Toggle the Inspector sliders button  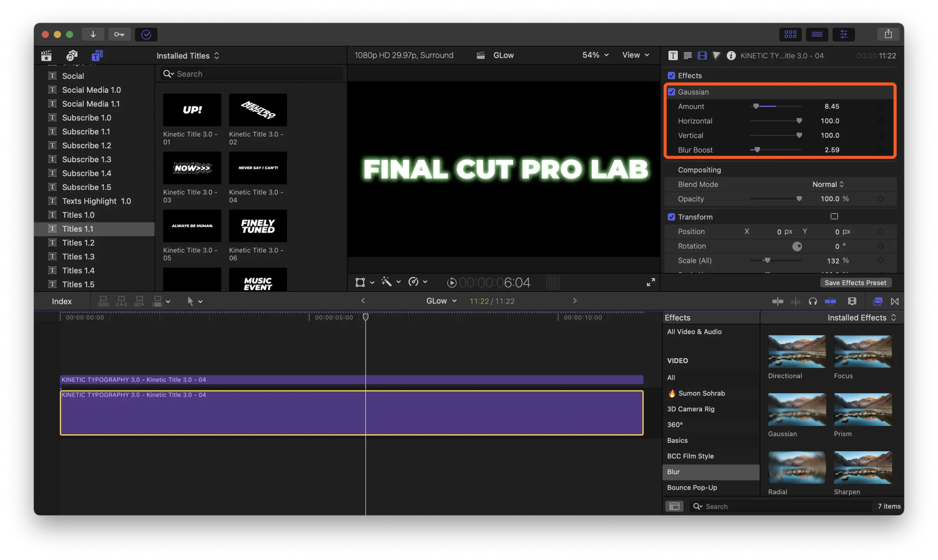[x=843, y=34]
